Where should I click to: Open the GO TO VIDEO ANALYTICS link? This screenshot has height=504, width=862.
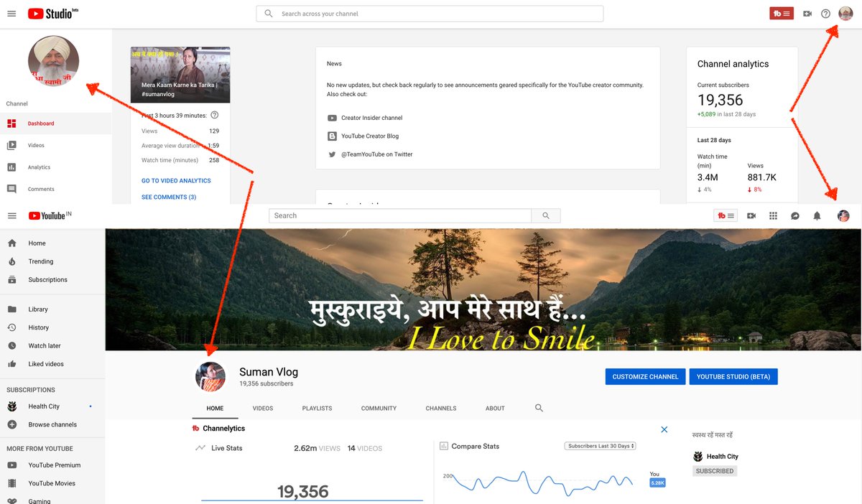point(176,181)
